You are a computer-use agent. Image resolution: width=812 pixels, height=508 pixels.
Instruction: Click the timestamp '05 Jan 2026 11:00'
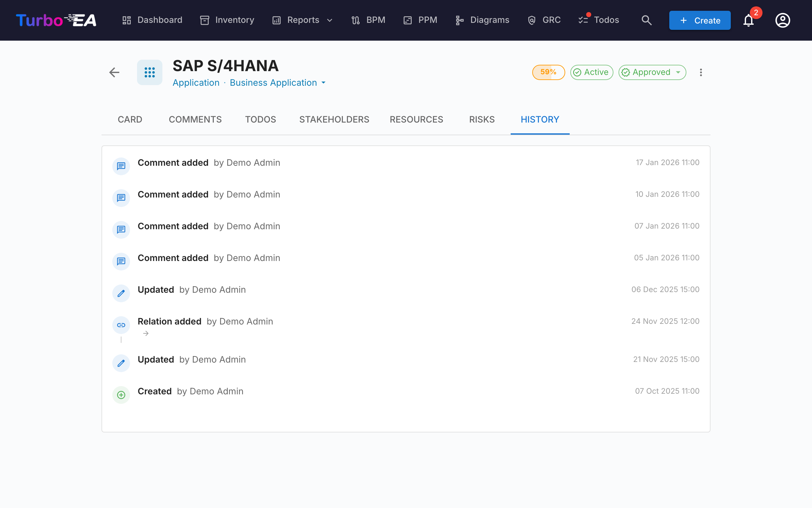click(666, 258)
